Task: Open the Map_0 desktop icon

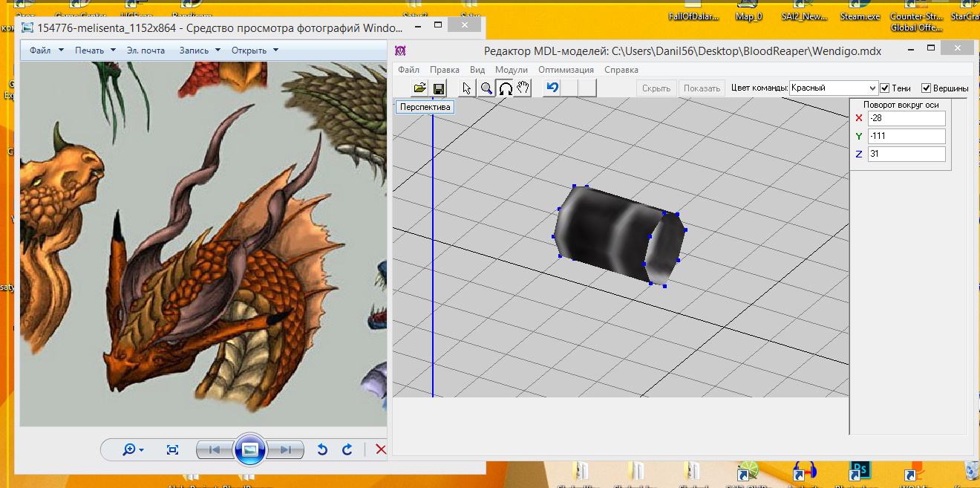Action: click(x=749, y=10)
